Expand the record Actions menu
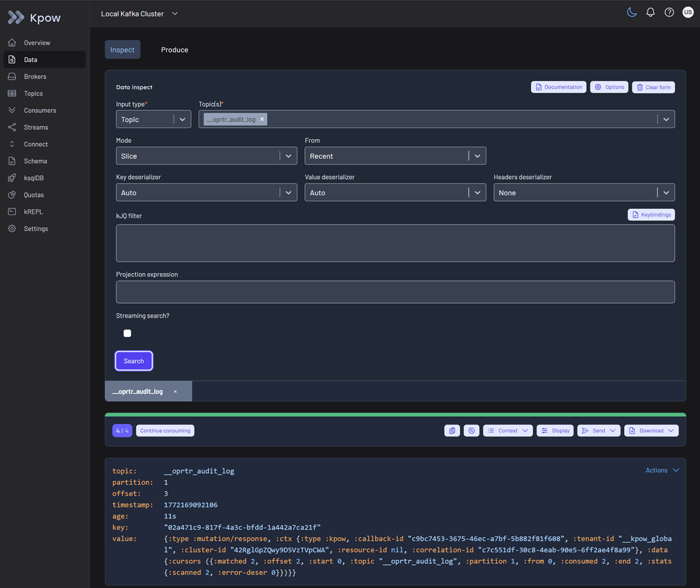 662,470
